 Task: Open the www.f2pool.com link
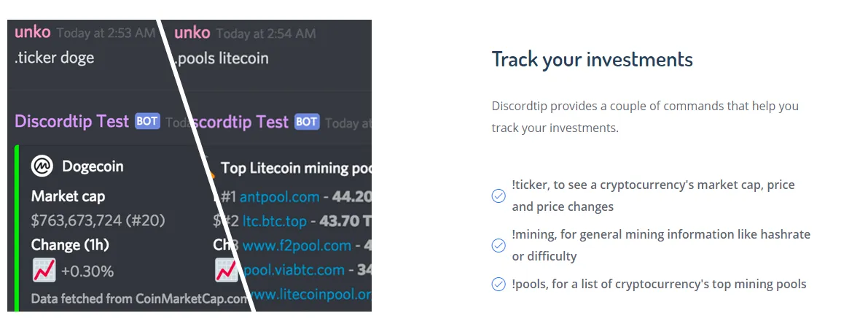tap(297, 246)
